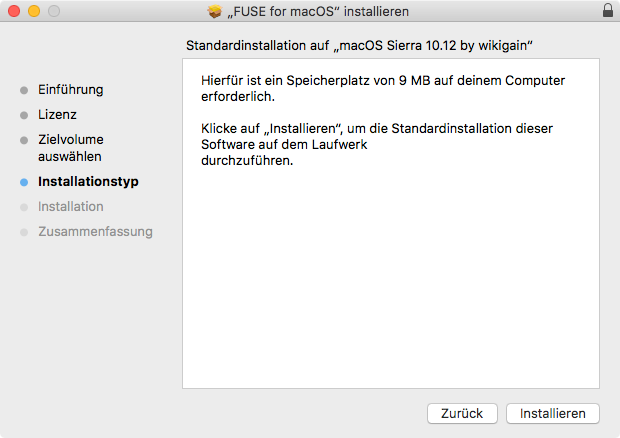Select the Einführung step label
The width and height of the screenshot is (620, 438).
coord(70,90)
